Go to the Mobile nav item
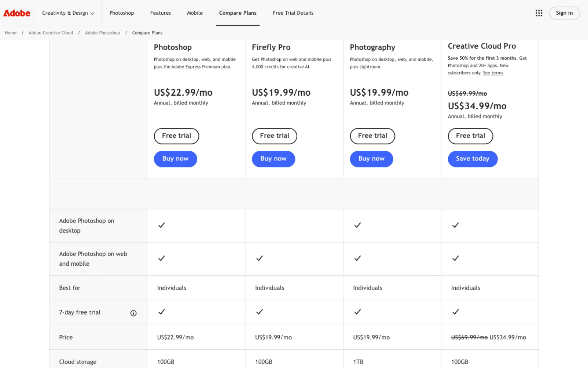 point(195,13)
